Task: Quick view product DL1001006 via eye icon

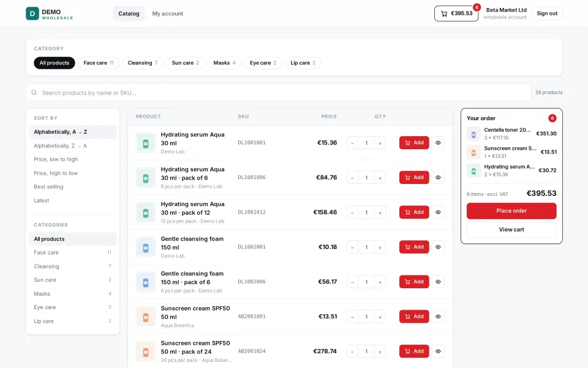Action: (x=438, y=178)
